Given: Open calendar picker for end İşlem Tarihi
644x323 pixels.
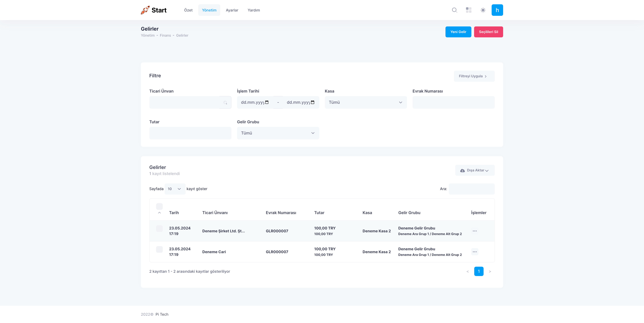Looking at the screenshot, I should [x=313, y=102].
